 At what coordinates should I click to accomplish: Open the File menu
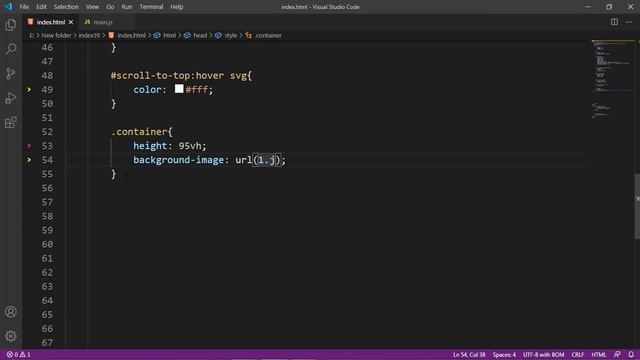pos(24,7)
